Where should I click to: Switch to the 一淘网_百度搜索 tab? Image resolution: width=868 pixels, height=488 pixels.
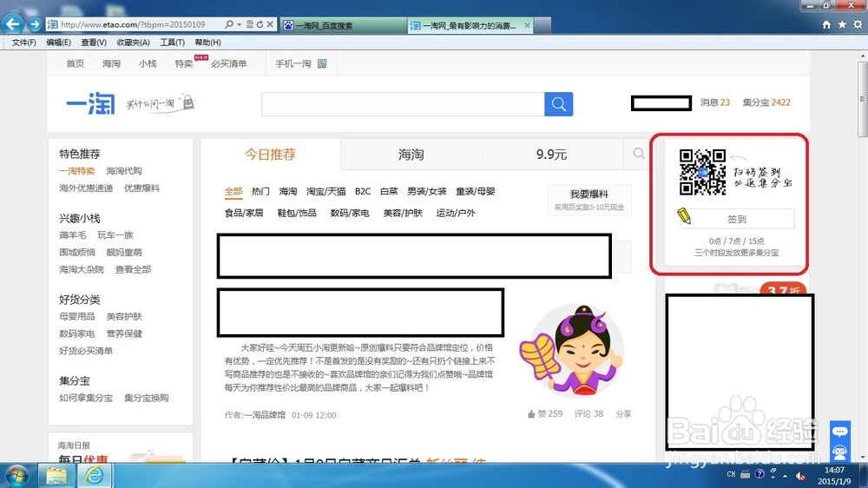343,25
